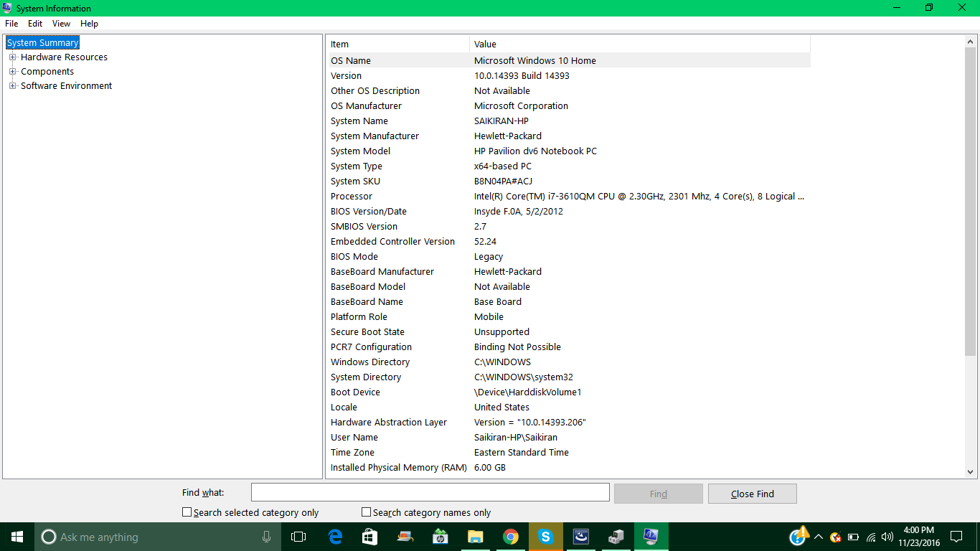The image size is (980, 551).
Task: Click the Norton tray icon with red X
Action: (836, 537)
